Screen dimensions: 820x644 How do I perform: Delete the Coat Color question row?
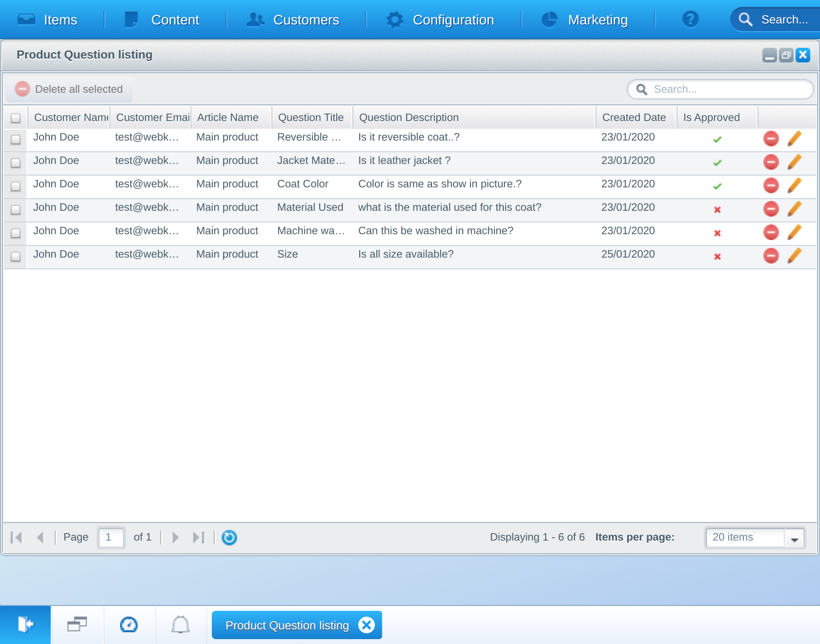[x=771, y=185]
